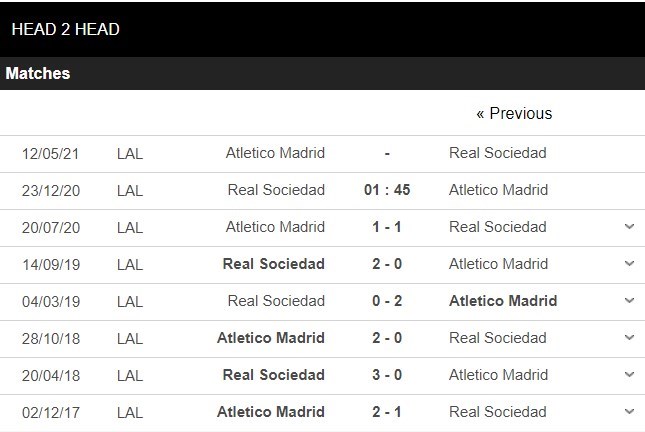Screen dimensions: 645x432
Task: Expand the 02/12/17 match chevron
Action: 629,412
